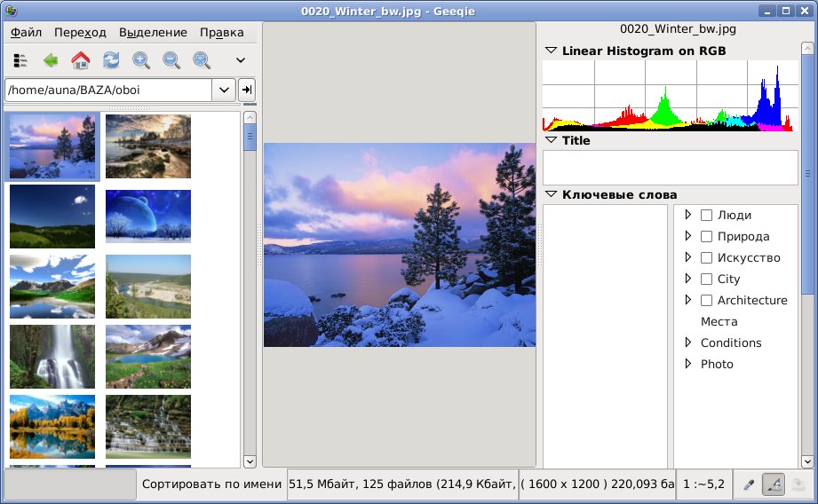
Task: Open the Правка menu
Action: [x=222, y=32]
